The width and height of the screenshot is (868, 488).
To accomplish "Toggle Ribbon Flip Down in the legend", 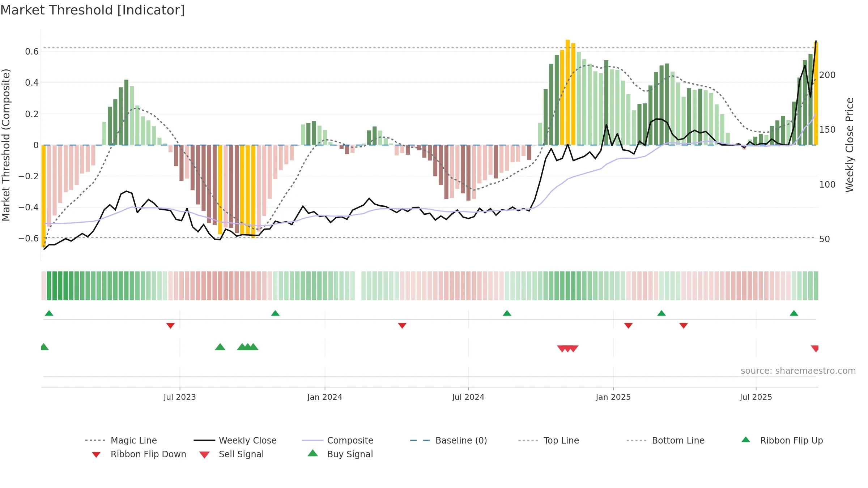I will coord(139,454).
